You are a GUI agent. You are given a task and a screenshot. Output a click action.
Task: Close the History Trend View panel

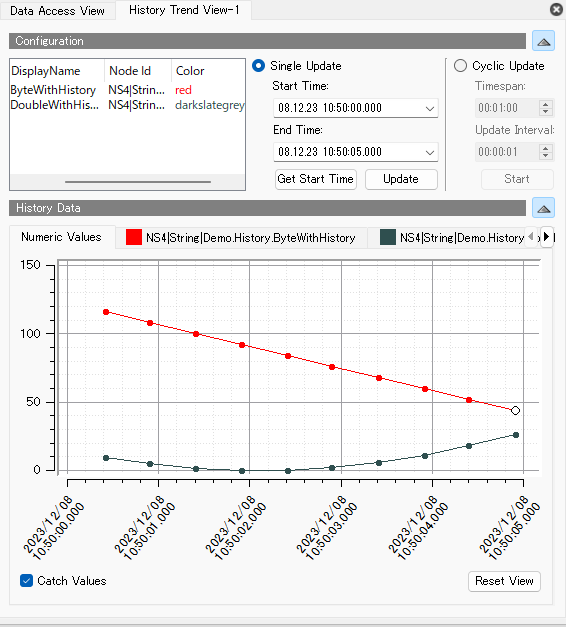[x=556, y=9]
